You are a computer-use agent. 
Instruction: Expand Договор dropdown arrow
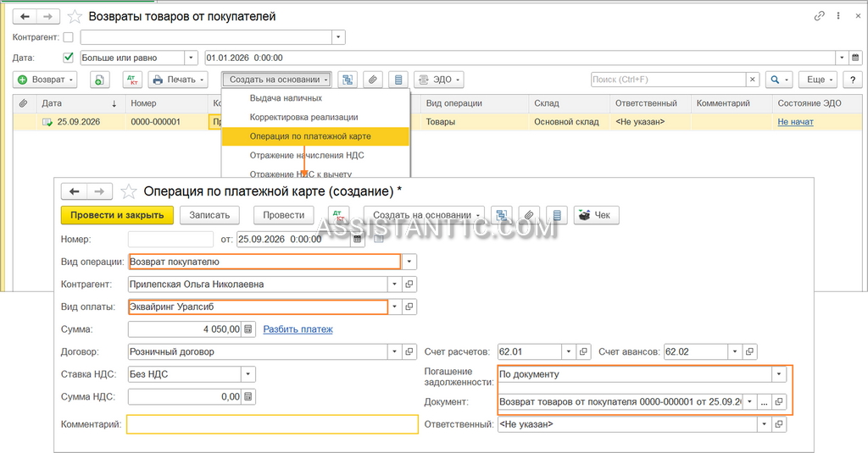395,351
